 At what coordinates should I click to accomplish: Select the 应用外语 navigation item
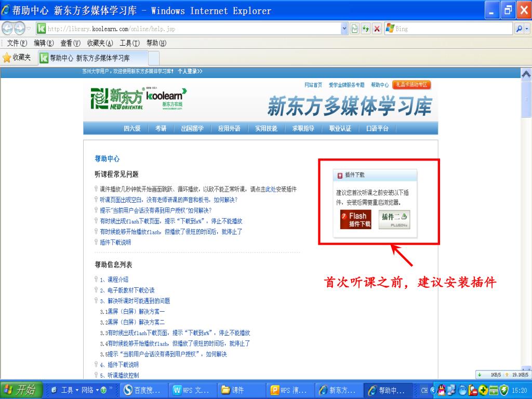pyautogui.click(x=229, y=129)
